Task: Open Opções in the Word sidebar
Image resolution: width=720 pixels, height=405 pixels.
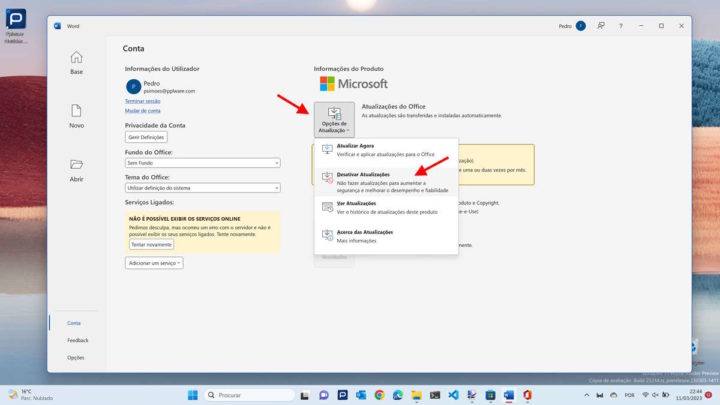Action: tap(76, 357)
